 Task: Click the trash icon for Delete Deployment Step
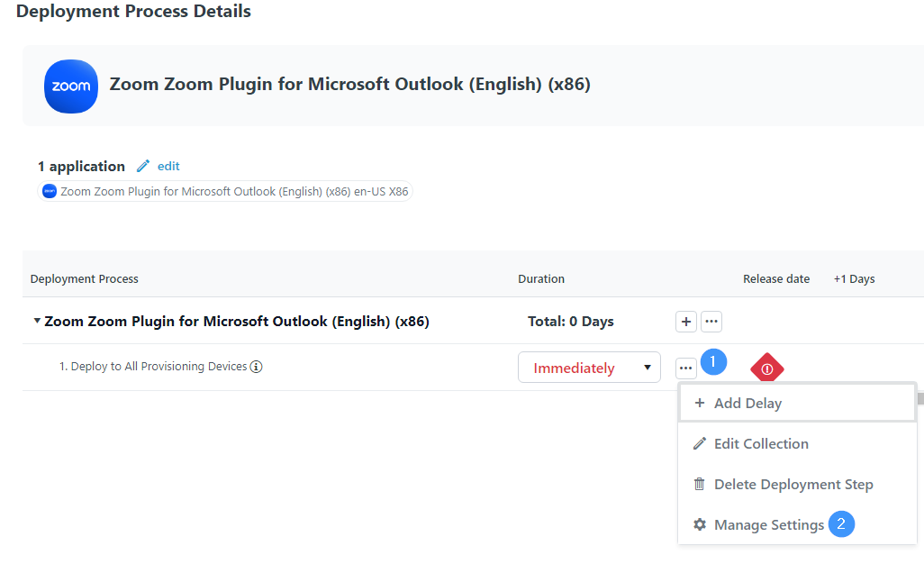[700, 484]
